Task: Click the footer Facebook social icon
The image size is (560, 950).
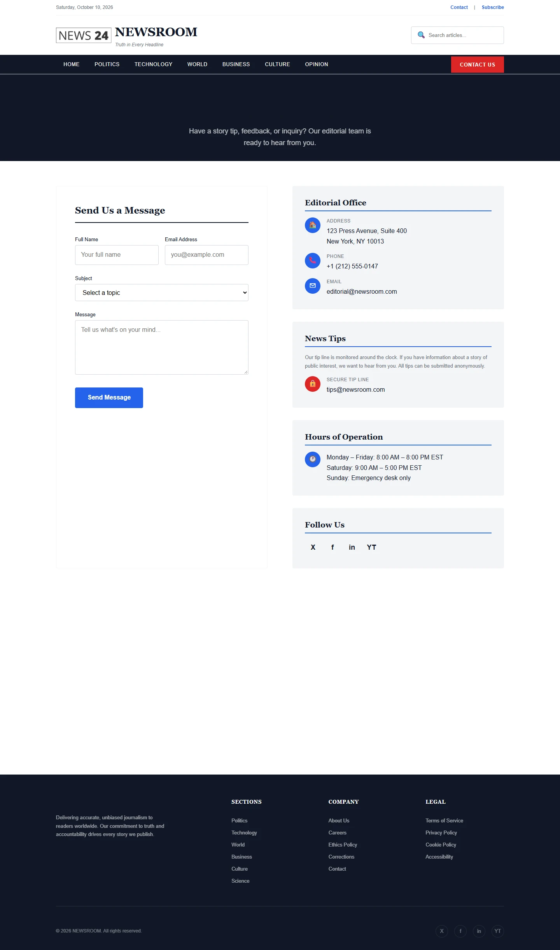Action: tap(460, 931)
